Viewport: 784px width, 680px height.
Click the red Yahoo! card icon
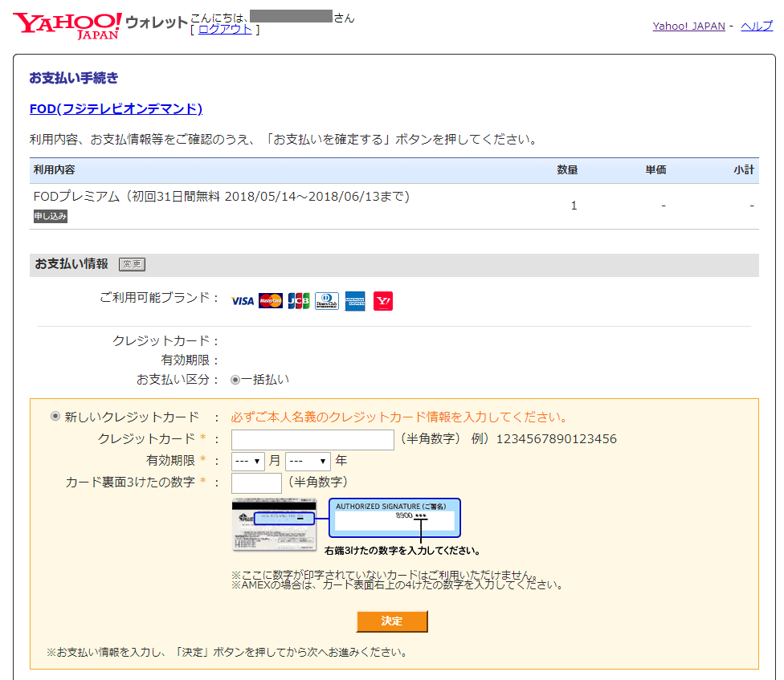point(383,301)
